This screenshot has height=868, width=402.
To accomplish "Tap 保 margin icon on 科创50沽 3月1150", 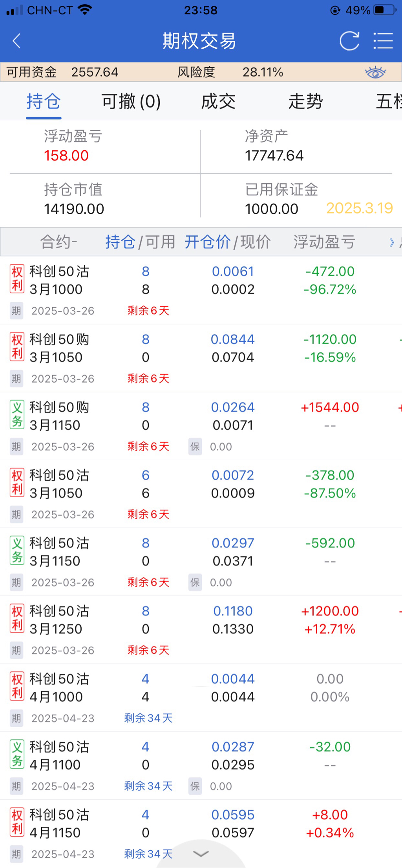I will [x=195, y=583].
